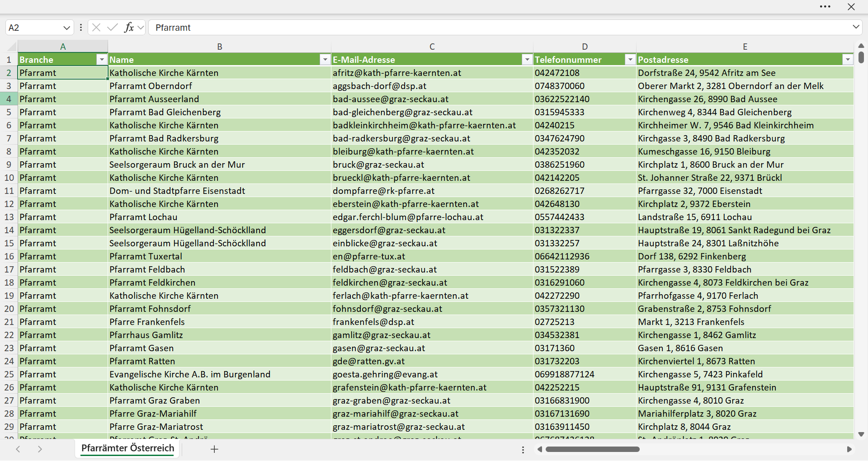
Task: Select column E header
Action: coord(745,47)
